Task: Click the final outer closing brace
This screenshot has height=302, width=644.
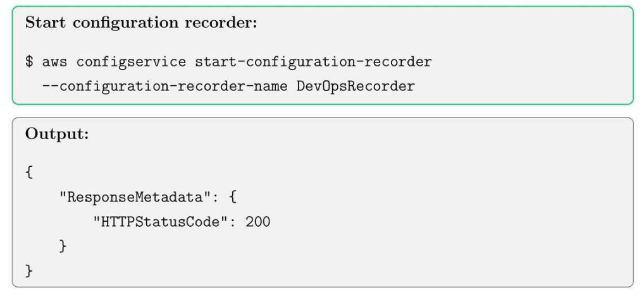Action: (x=29, y=270)
